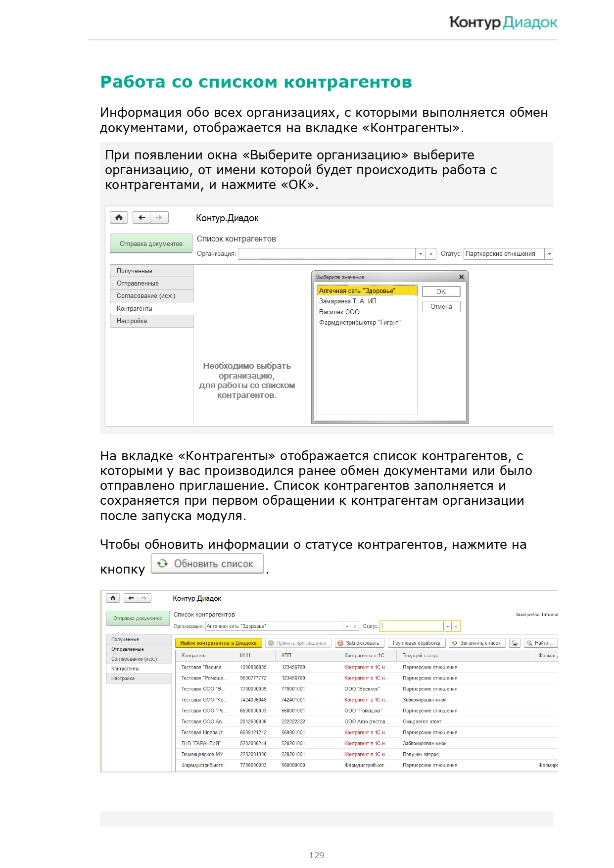Image resolution: width=614 pixels, height=868 pixels.
Task: Click the green Принять приглашение icon
Action: tap(271, 643)
